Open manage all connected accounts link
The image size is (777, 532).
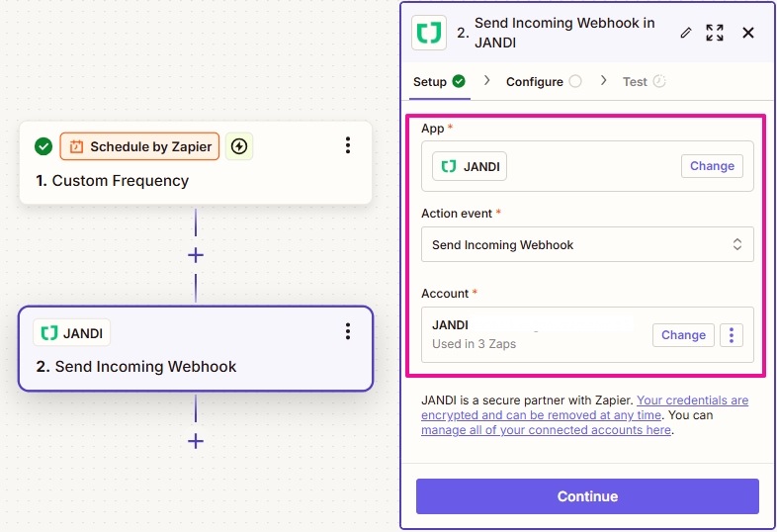(x=546, y=430)
